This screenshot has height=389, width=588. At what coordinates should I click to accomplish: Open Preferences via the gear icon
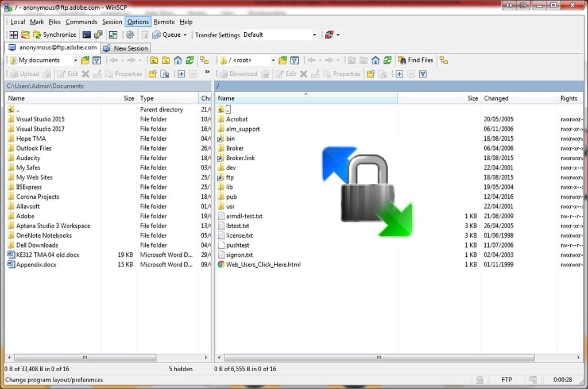[x=130, y=35]
